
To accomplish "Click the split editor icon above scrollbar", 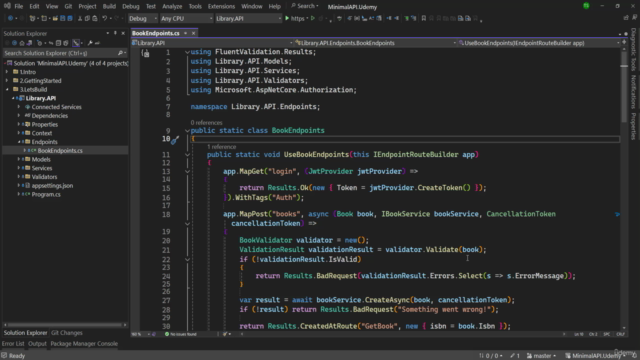I will 624,42.
